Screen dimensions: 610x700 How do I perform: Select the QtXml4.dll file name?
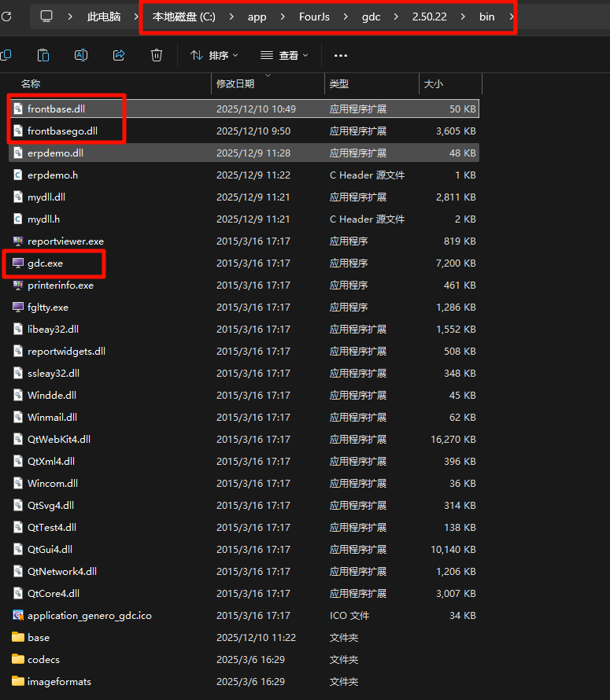51,461
